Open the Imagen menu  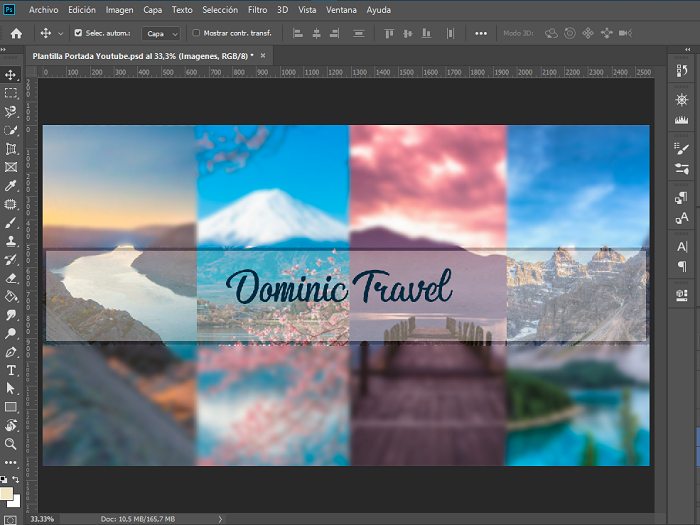click(119, 10)
